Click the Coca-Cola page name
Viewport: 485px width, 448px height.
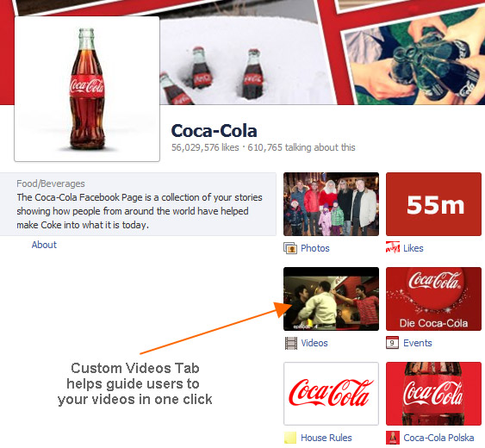(214, 131)
